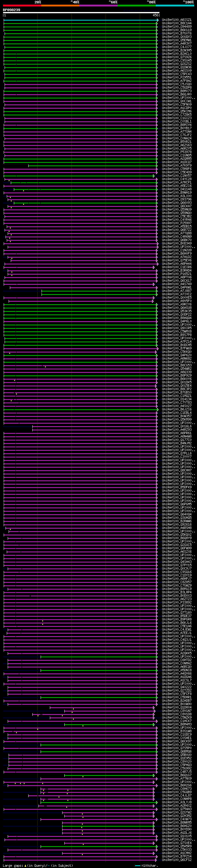The height and width of the screenshot is (868, 197).
Task: Select the UniRef100_B2ACL0 label
Action: coord(176,54)
